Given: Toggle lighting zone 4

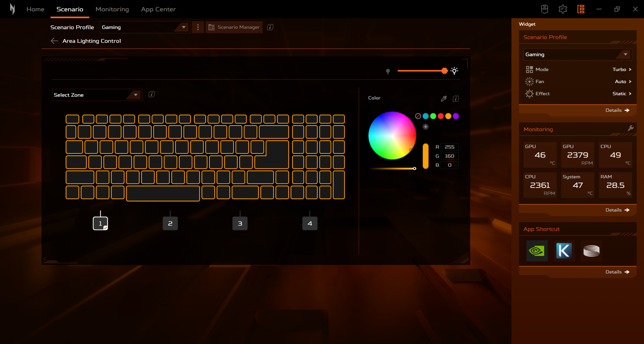Looking at the screenshot, I should 310,223.
